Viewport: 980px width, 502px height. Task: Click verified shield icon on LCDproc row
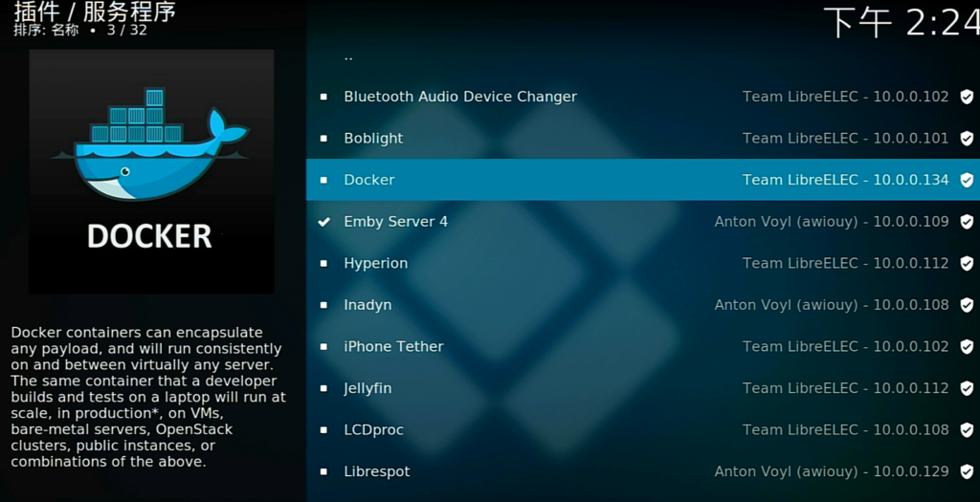[x=967, y=430]
